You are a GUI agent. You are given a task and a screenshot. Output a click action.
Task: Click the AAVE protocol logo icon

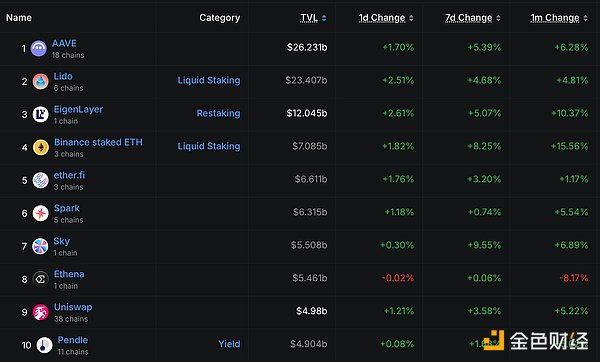tap(39, 49)
